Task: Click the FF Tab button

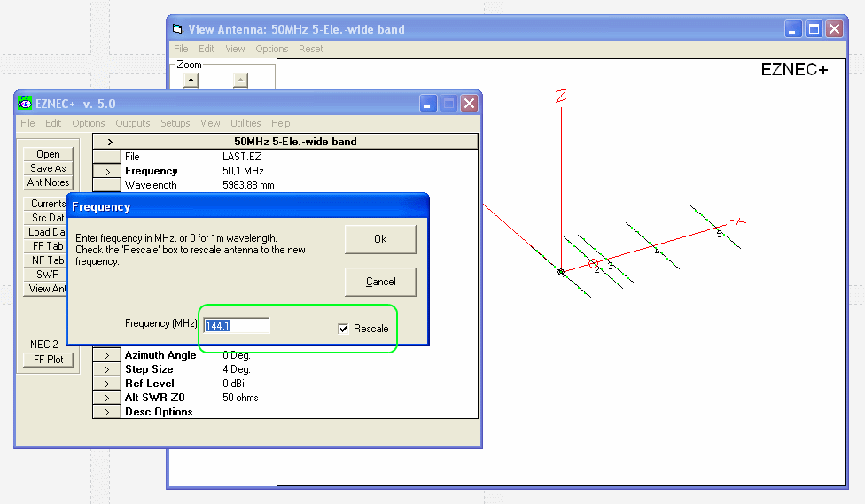Action: point(45,246)
